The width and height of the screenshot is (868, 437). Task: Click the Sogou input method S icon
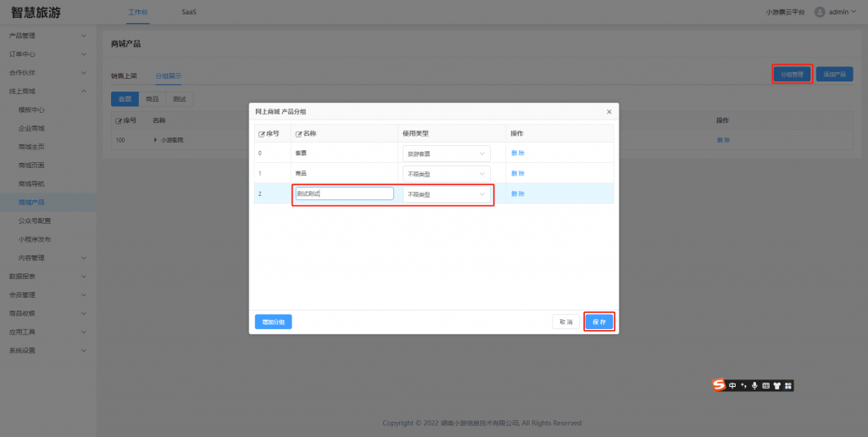pos(719,385)
